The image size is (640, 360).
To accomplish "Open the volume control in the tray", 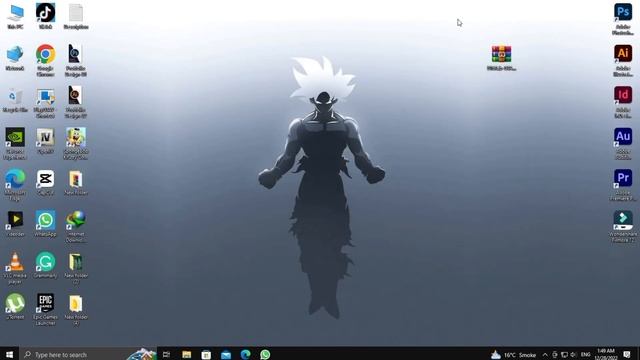I will (x=573, y=355).
